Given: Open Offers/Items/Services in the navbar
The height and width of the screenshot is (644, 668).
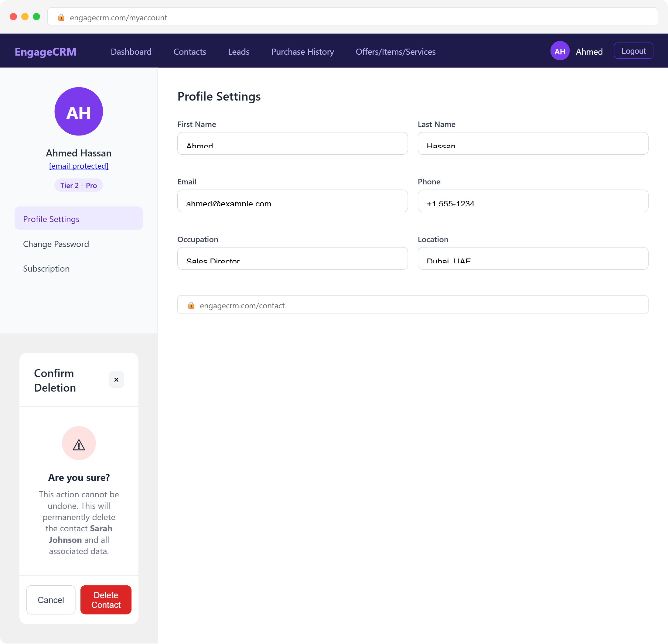Looking at the screenshot, I should pos(395,51).
